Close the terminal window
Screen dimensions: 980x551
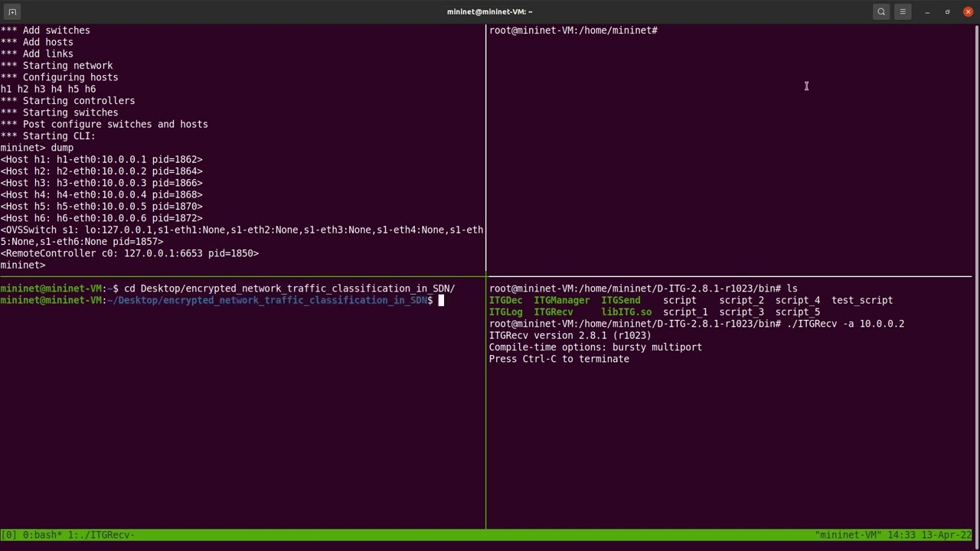968,11
